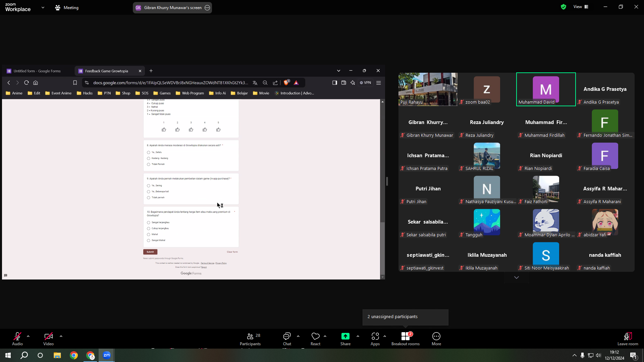Open the Anime bookmarks folder
The image size is (644, 362).
click(x=14, y=93)
